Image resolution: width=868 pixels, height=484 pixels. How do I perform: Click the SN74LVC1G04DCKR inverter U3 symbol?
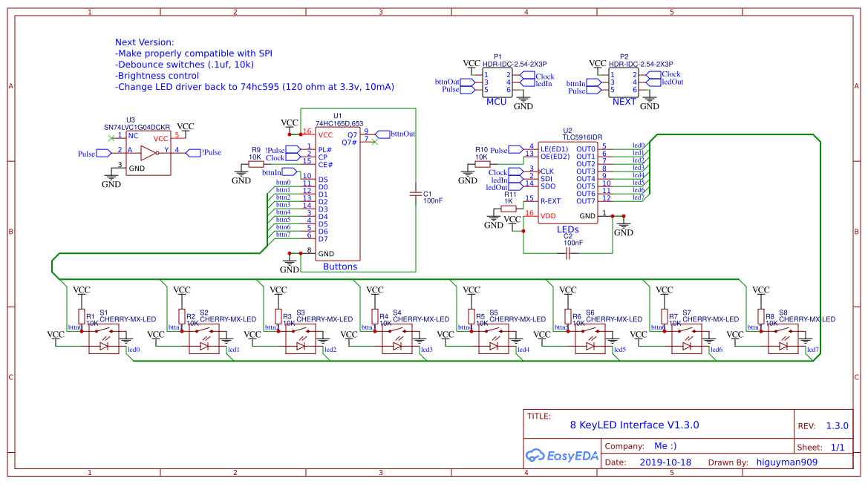(149, 152)
